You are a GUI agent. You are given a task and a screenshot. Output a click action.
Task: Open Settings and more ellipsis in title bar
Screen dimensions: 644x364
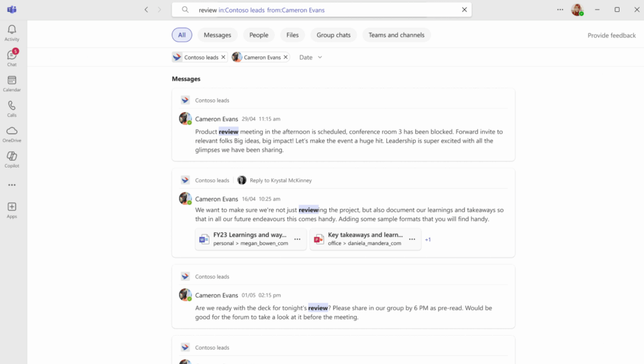(560, 9)
